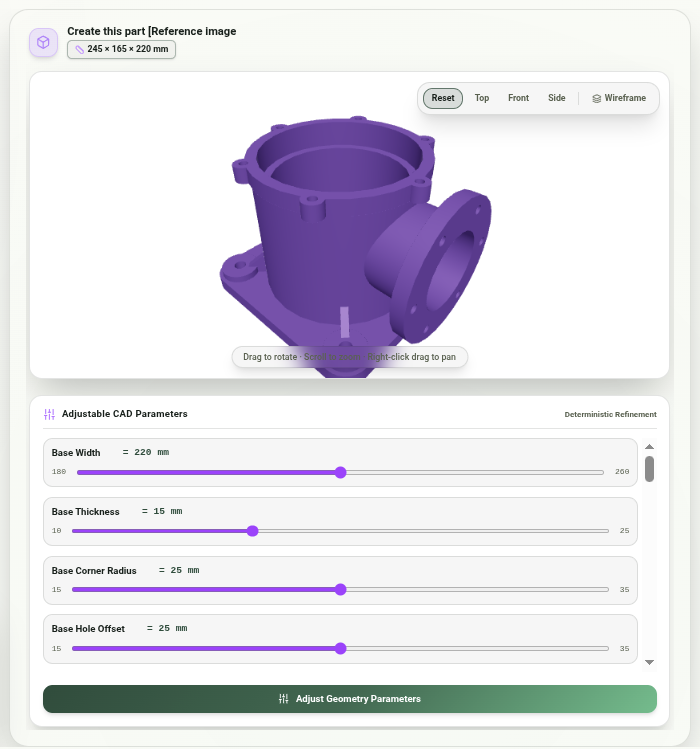700x749 pixels.
Task: Switch to Side view
Action: coord(556,98)
